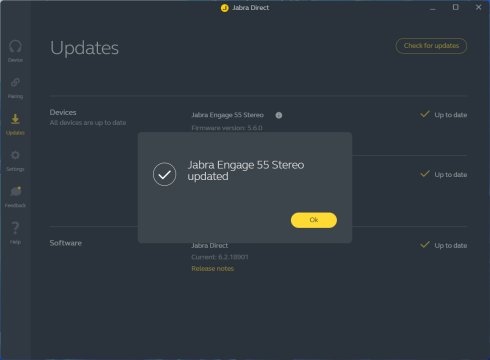Open the Feedback speech bubble icon
Screen dimensions: 490x360
(x=16, y=191)
